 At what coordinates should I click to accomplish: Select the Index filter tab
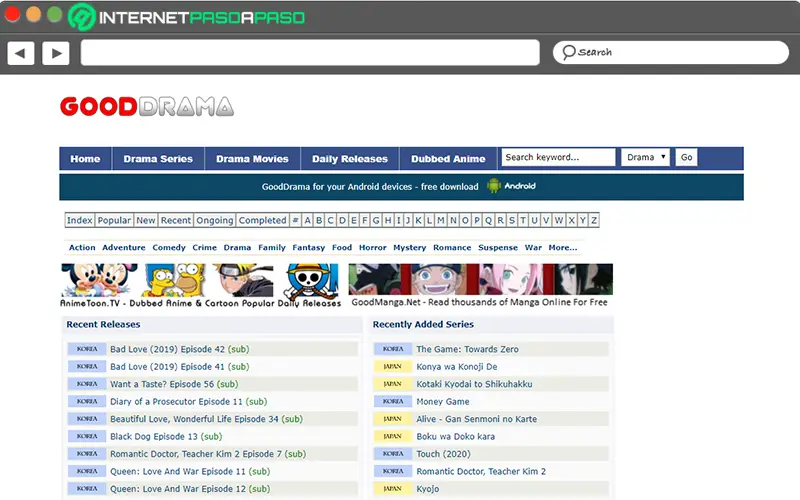[x=80, y=220]
